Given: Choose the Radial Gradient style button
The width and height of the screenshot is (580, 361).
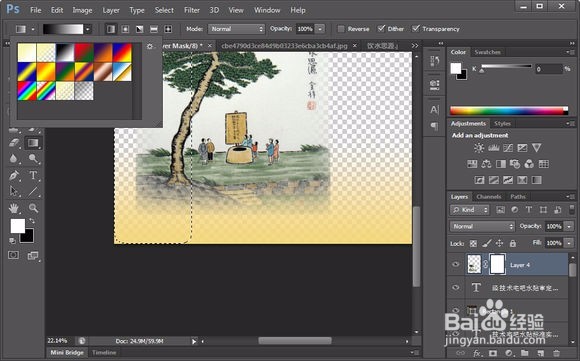Looking at the screenshot, I should coord(125,29).
